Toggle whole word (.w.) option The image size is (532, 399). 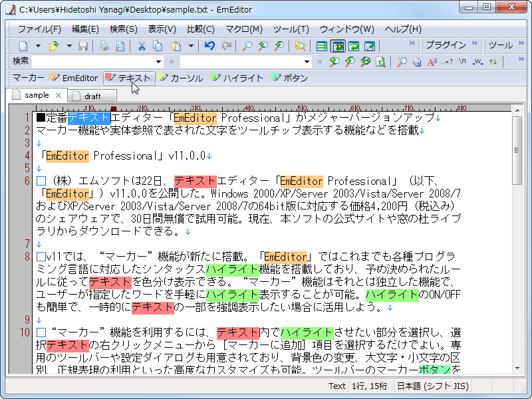tap(477, 62)
